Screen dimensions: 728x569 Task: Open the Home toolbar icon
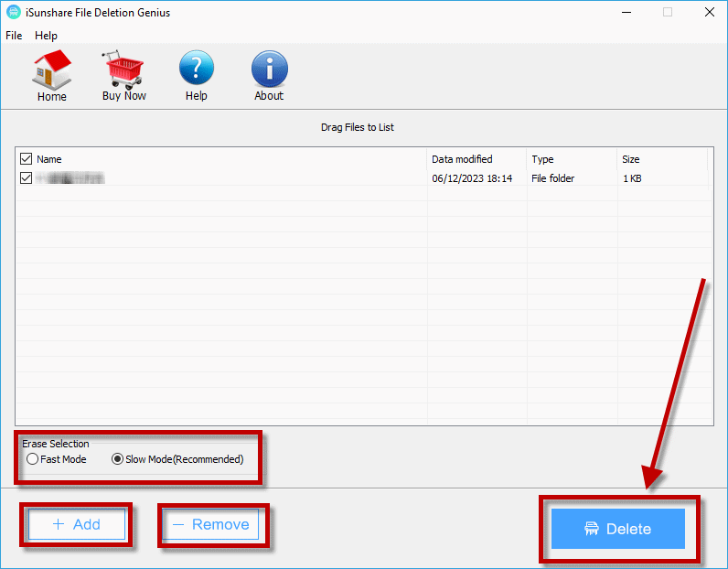point(51,76)
